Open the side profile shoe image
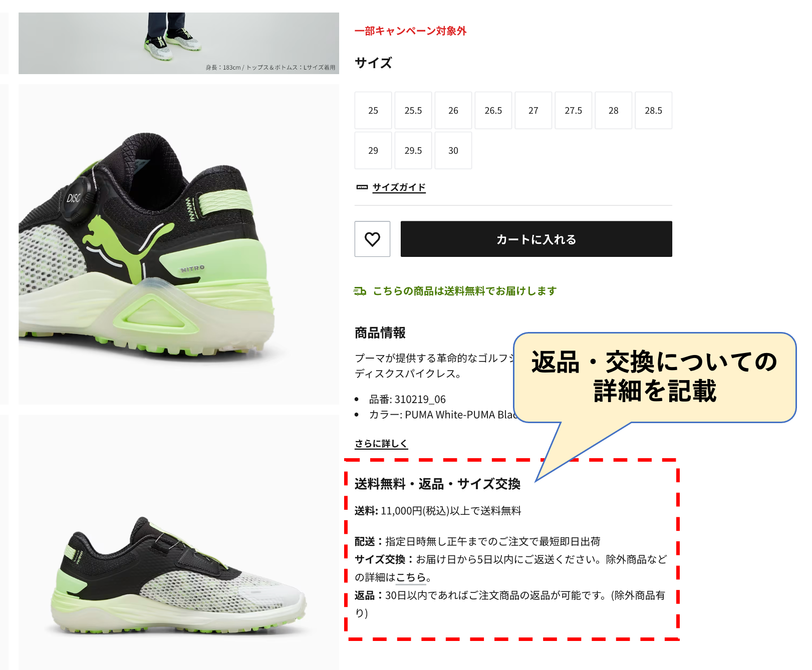Screen dimensions: 812x670 click(x=179, y=542)
